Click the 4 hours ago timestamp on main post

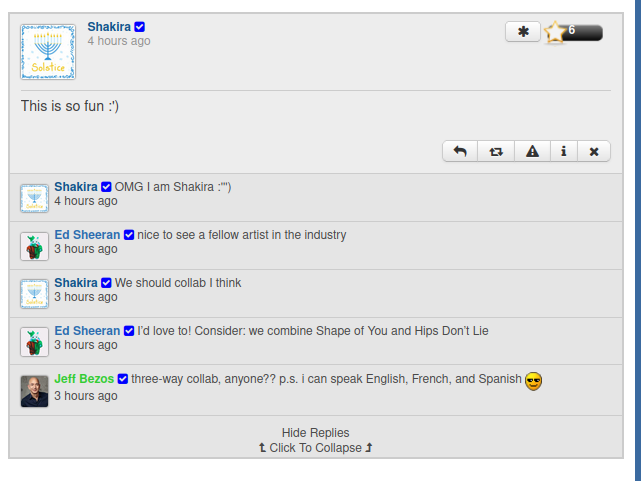click(x=119, y=41)
